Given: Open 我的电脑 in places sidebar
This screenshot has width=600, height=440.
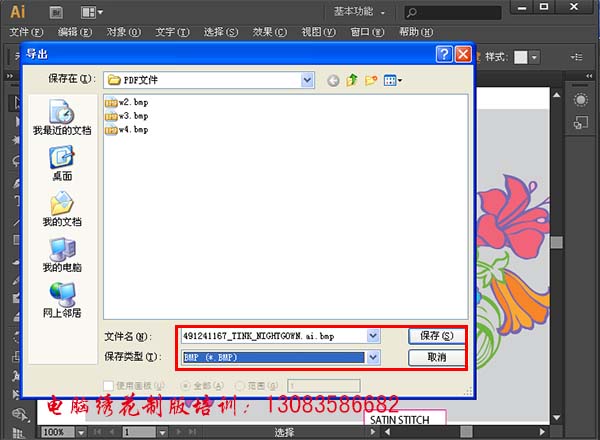Looking at the screenshot, I should pyautogui.click(x=61, y=254).
